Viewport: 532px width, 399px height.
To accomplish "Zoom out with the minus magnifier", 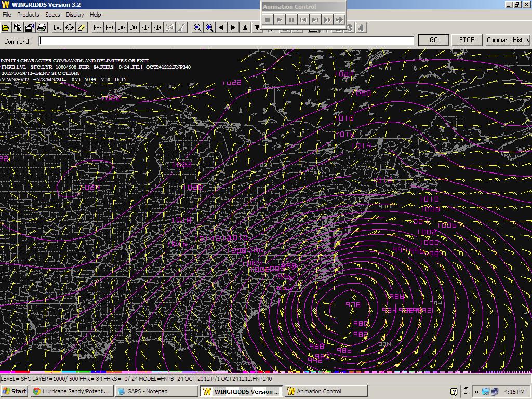I will [197, 28].
